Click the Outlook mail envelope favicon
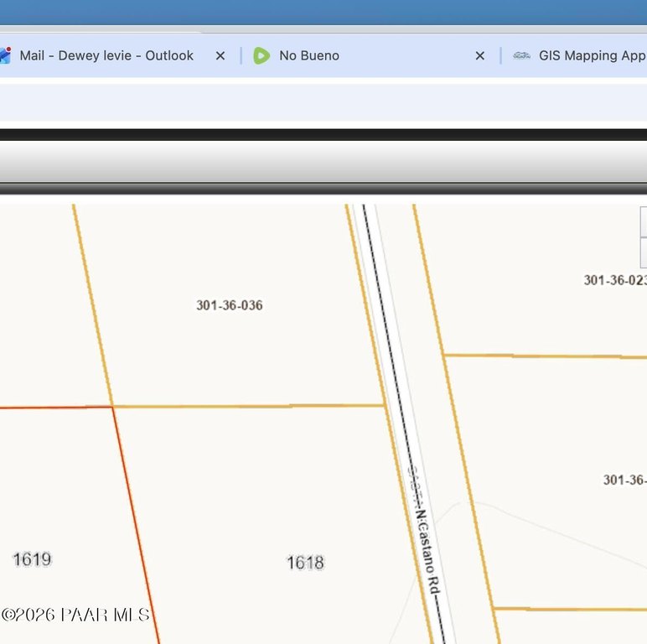The width and height of the screenshot is (647, 644). click(x=5, y=55)
